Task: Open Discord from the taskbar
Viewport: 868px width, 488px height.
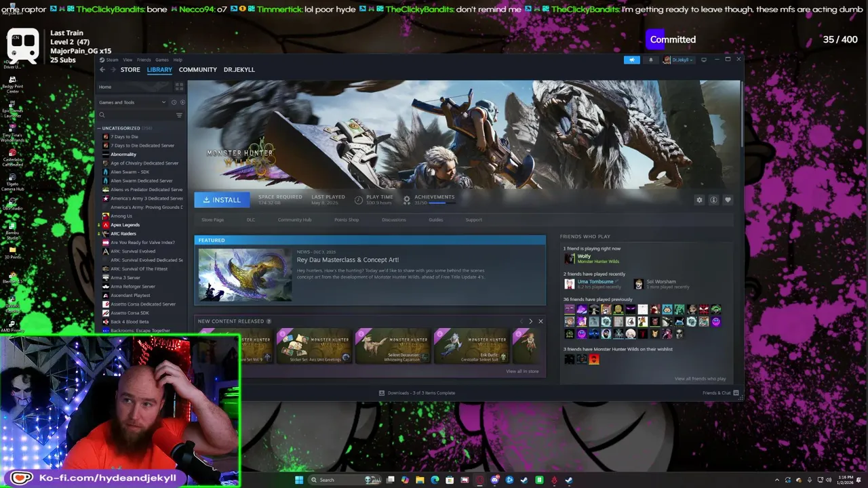Action: pyautogui.click(x=495, y=480)
